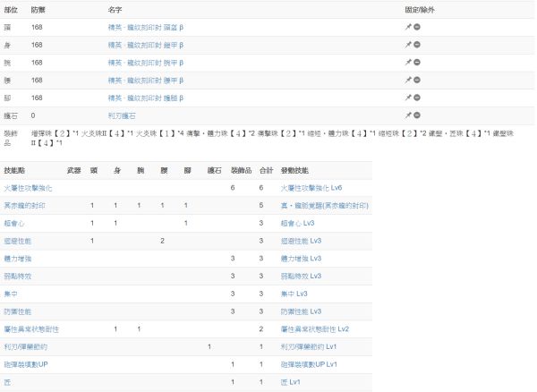Exclude the 腳 row armor piece
Viewport: 537px width, 392px height.
(417, 98)
